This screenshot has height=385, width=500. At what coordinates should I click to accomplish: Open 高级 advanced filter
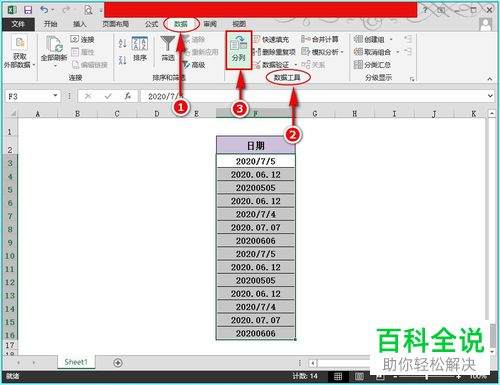pyautogui.click(x=194, y=65)
